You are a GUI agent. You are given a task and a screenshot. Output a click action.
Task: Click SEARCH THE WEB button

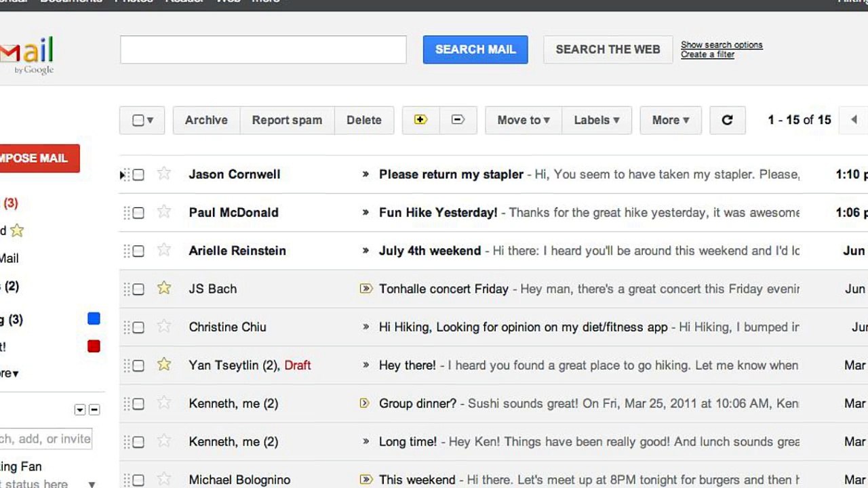[608, 49]
